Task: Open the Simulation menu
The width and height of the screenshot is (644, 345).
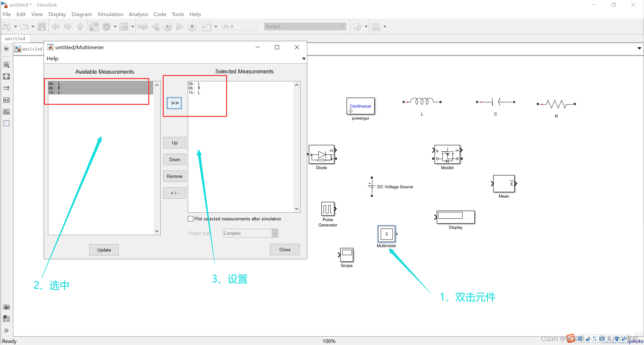Action: 110,14
